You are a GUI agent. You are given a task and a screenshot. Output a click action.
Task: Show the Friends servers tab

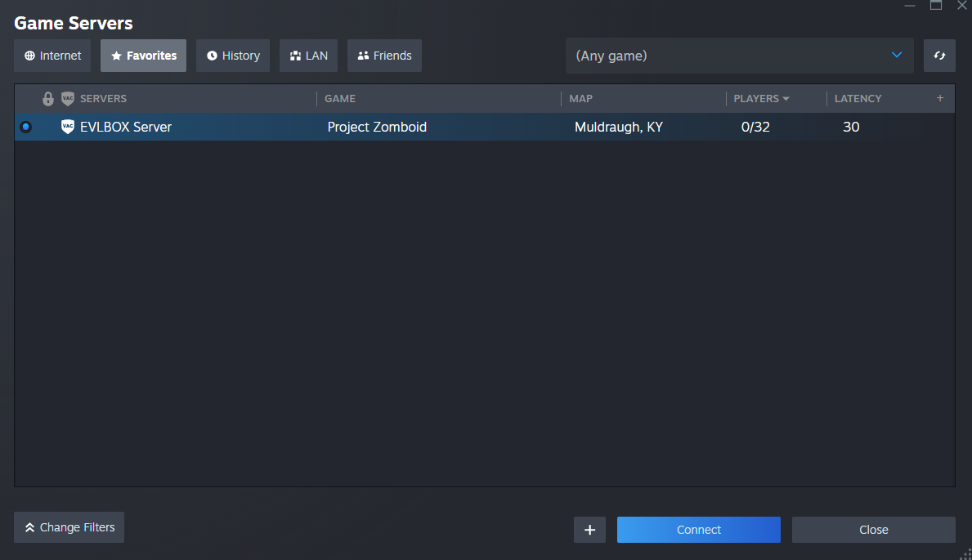pos(384,56)
